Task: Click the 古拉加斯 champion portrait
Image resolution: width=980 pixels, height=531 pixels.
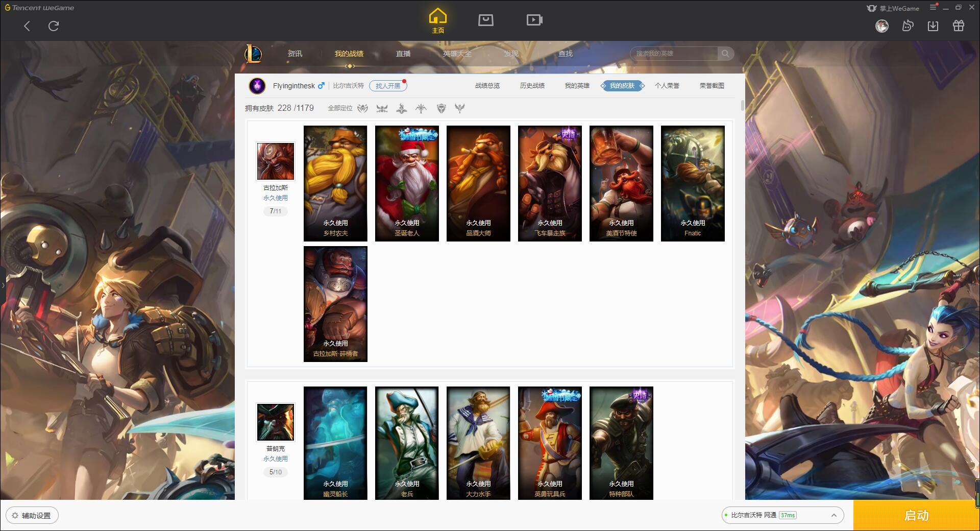Action: [275, 161]
